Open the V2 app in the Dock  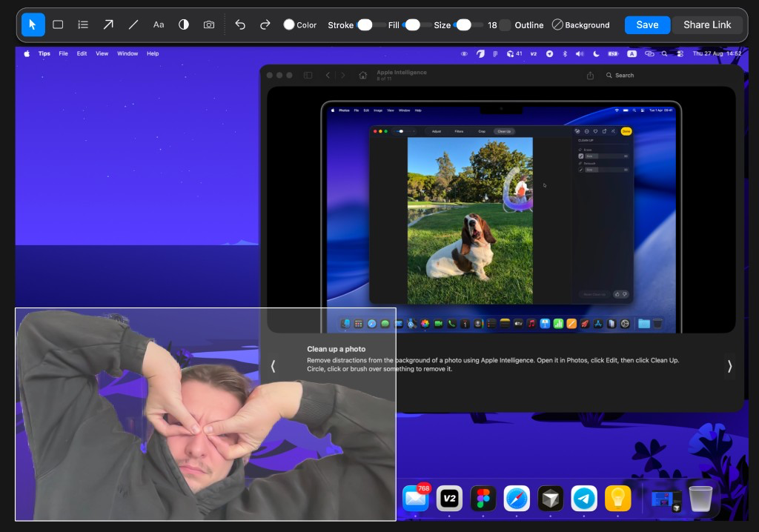tap(449, 499)
